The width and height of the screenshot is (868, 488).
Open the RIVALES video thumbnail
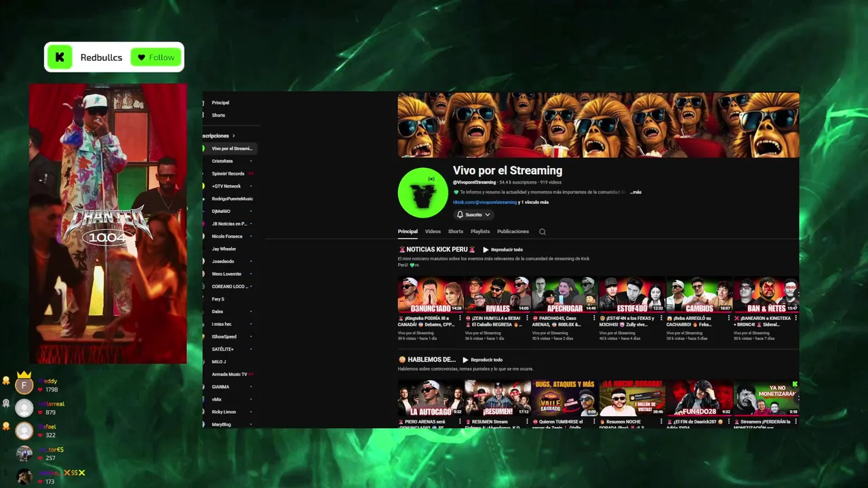coord(498,294)
